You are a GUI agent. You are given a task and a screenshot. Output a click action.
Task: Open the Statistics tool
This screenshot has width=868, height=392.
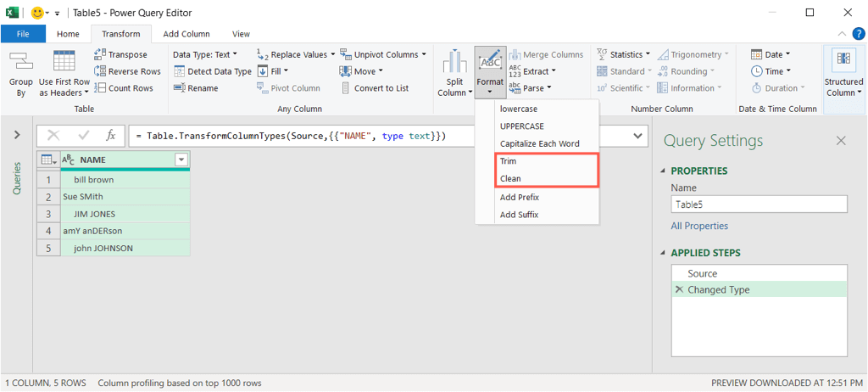(x=623, y=54)
